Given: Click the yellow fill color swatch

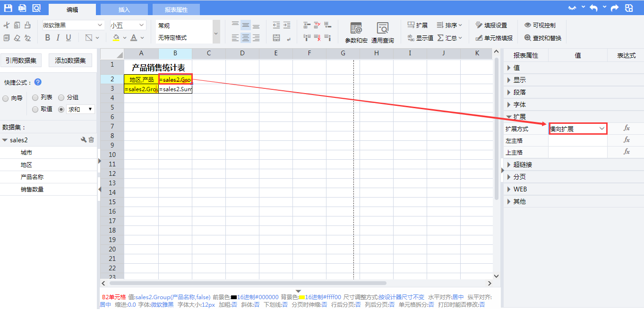Looking at the screenshot, I should click(x=116, y=38).
